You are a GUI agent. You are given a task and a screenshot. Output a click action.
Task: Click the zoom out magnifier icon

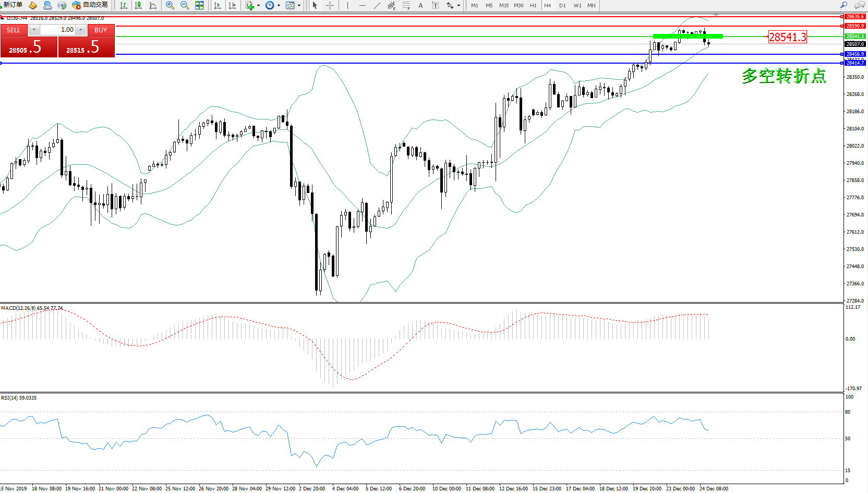(x=184, y=5)
